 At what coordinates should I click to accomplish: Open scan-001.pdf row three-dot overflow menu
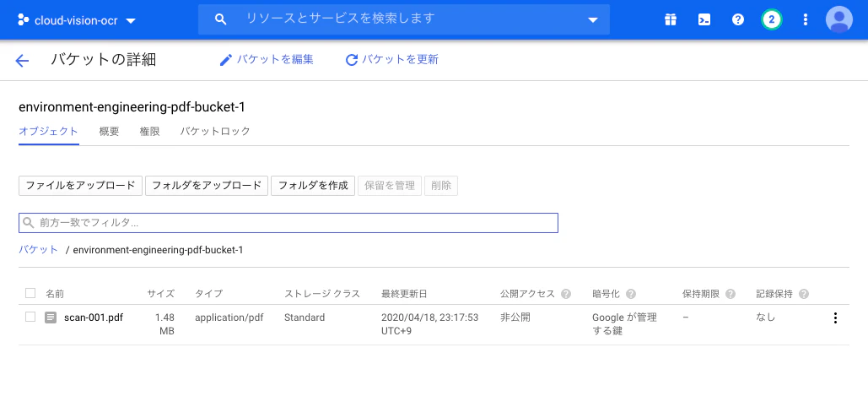click(x=835, y=318)
